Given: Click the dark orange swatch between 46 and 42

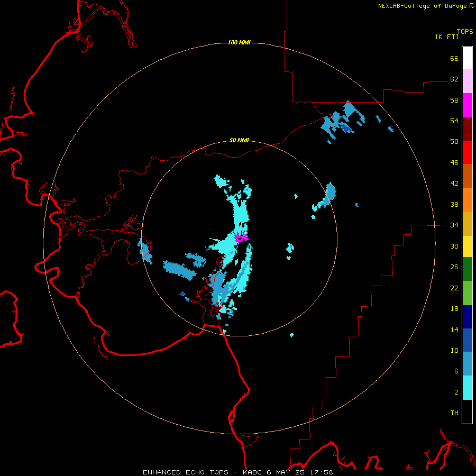Looking at the screenshot, I should [467, 176].
